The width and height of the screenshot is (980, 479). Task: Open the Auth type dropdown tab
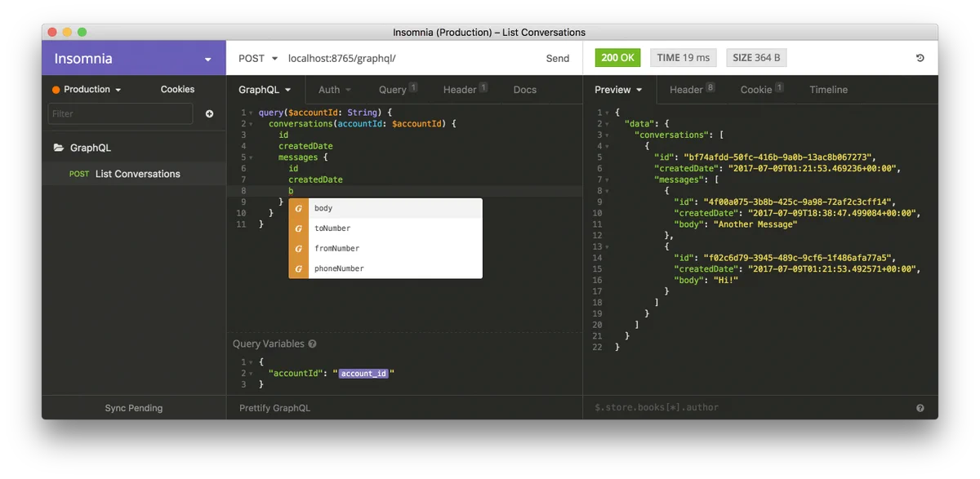(335, 90)
